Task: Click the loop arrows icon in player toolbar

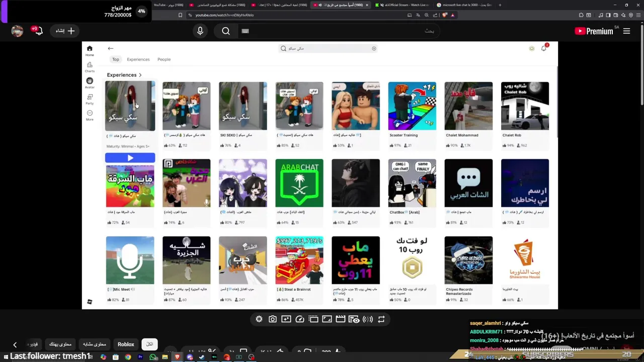Action: pos(381,319)
